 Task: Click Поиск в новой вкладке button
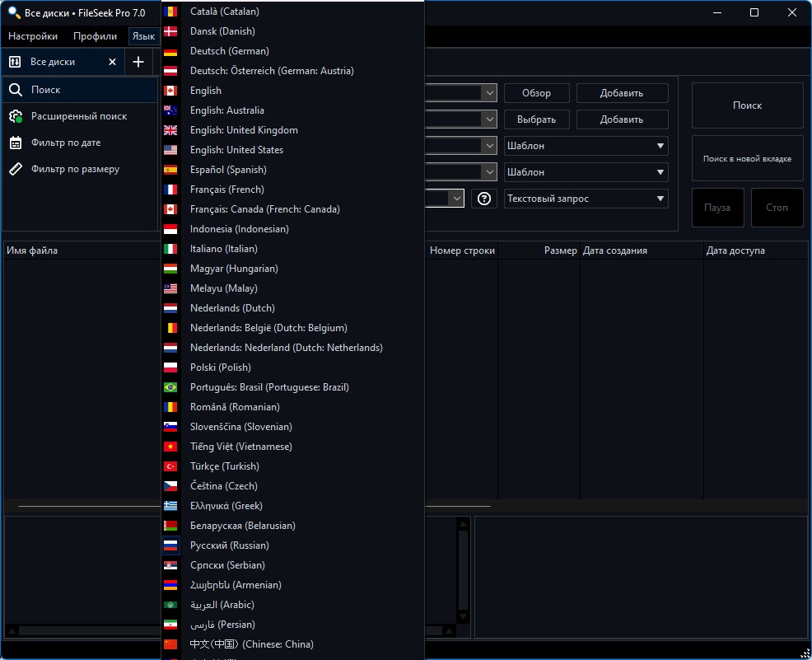click(747, 158)
